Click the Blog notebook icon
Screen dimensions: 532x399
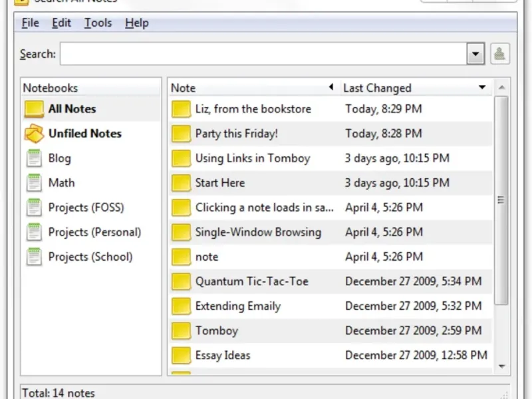tap(34, 158)
